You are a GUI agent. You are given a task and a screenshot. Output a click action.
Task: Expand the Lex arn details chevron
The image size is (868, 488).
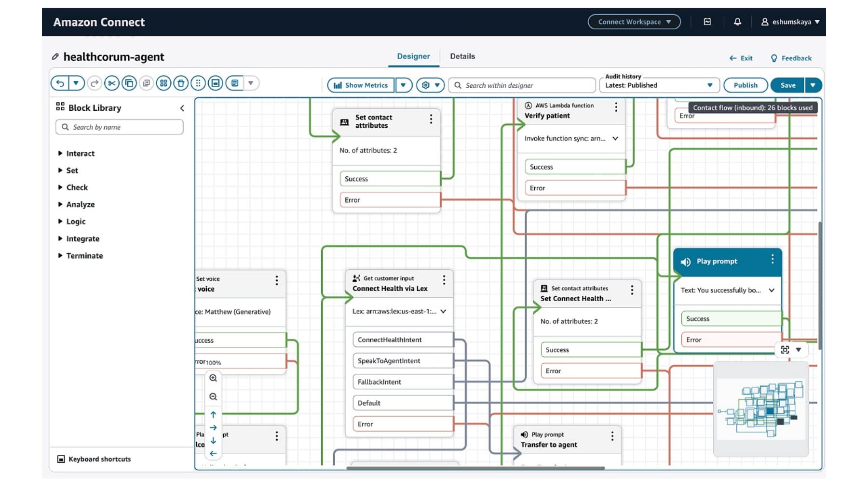coord(443,312)
